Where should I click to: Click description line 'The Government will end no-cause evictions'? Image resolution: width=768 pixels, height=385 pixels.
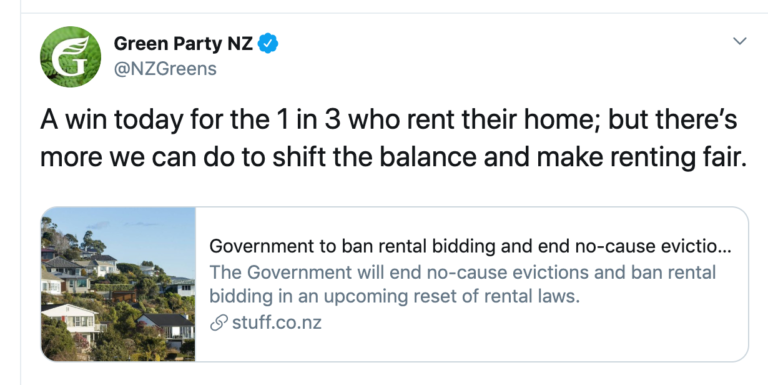(x=462, y=272)
